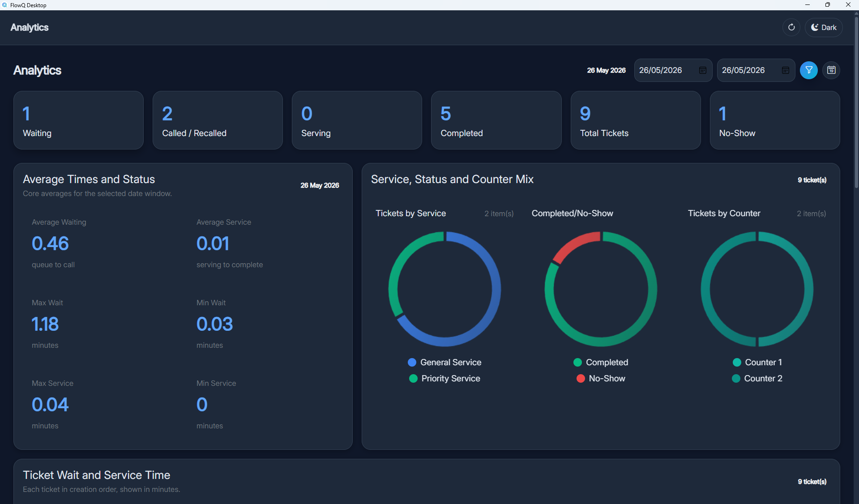The height and width of the screenshot is (504, 859).
Task: Click the Max Wait value 1.18
Action: [x=45, y=325]
